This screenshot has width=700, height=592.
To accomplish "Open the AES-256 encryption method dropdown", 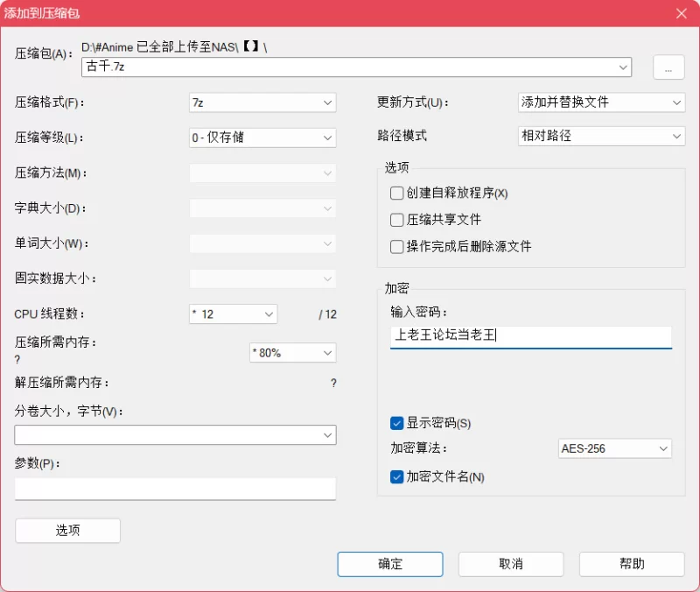I will click(614, 448).
